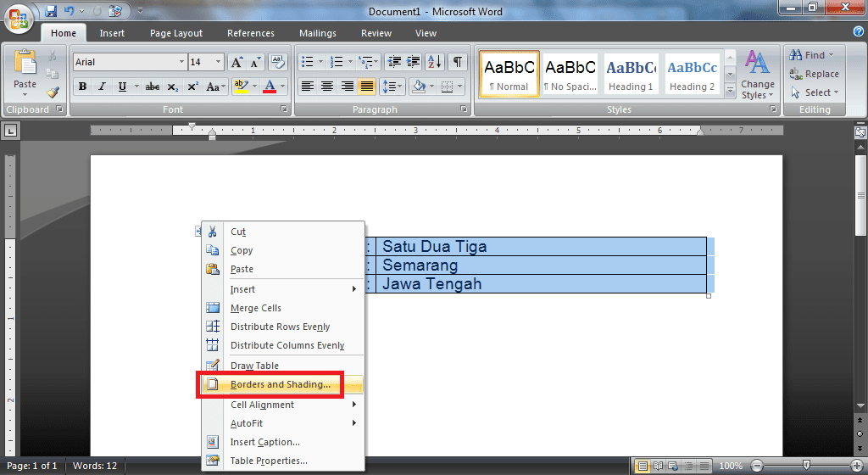The width and height of the screenshot is (868, 475).
Task: Click the Sort icon in Paragraph group
Action: (435, 62)
